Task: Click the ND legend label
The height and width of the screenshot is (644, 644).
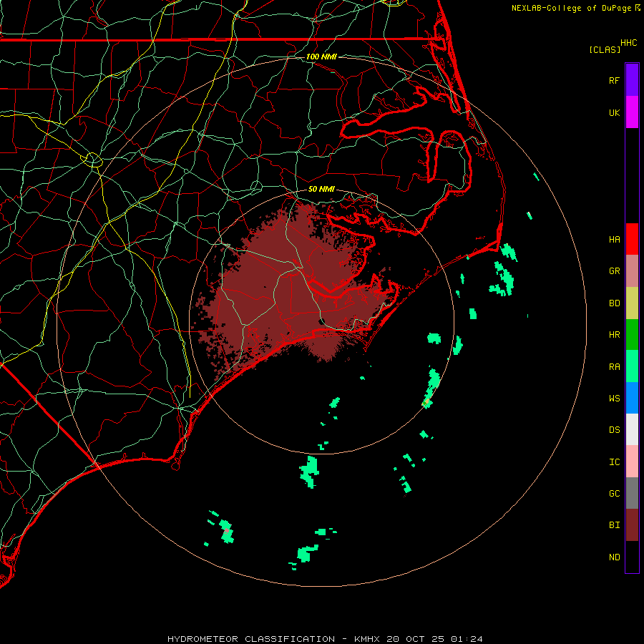Action: tap(614, 557)
